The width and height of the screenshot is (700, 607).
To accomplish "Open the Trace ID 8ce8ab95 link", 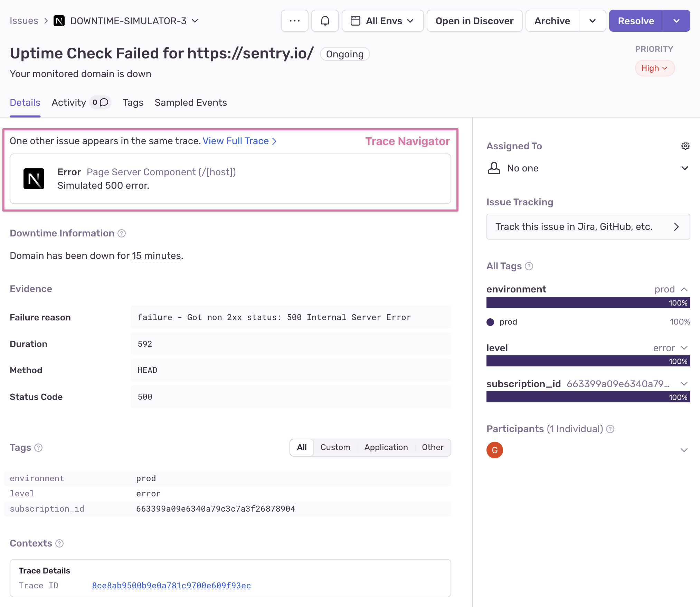I will [x=171, y=586].
